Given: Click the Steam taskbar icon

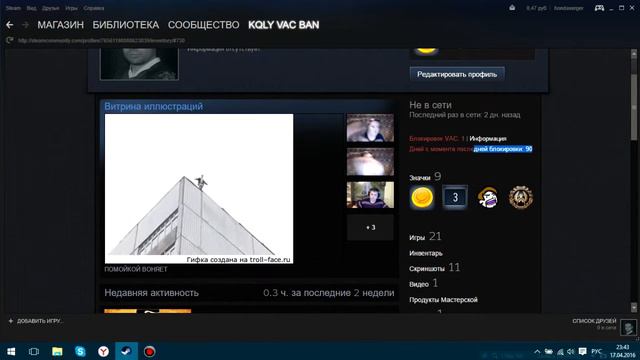Looking at the screenshot, I should [x=126, y=351].
